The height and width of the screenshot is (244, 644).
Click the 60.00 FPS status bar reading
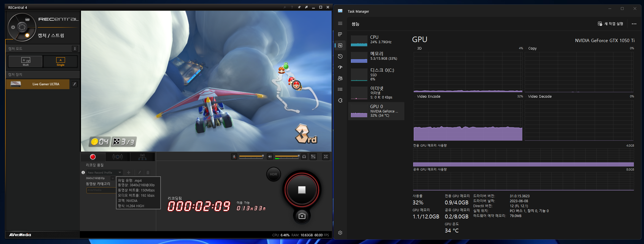point(322,235)
